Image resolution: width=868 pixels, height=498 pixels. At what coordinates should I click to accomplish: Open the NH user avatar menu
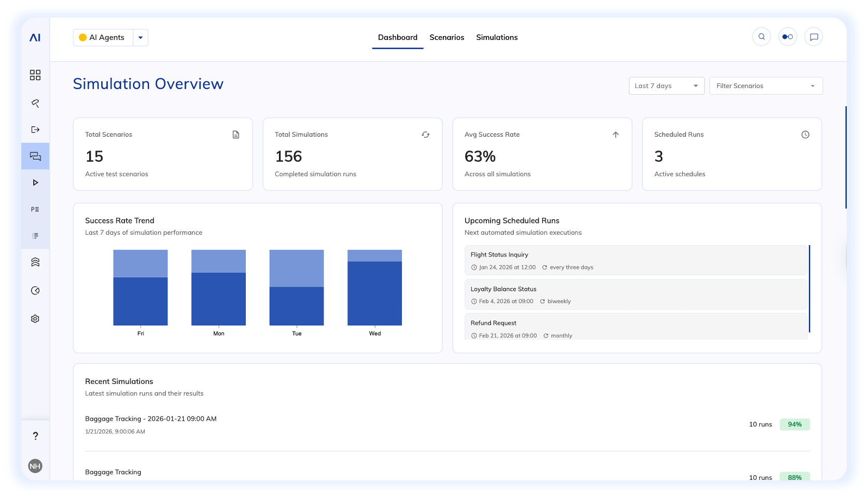click(x=35, y=466)
